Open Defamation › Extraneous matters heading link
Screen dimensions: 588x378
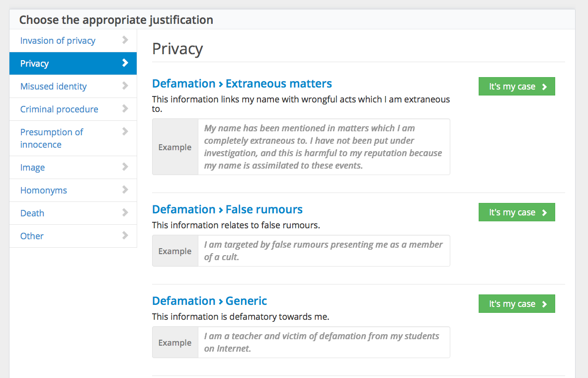pyautogui.click(x=242, y=83)
